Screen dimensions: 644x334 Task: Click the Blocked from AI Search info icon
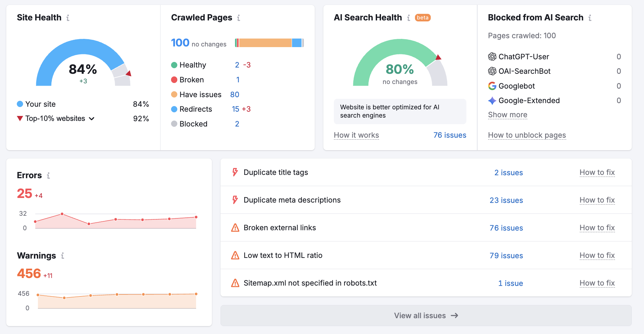590,18
